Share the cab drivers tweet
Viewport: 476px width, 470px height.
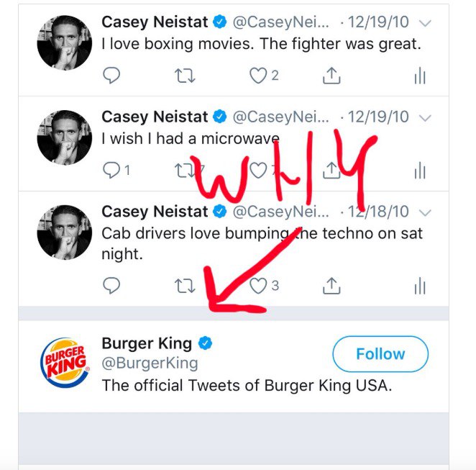331,286
